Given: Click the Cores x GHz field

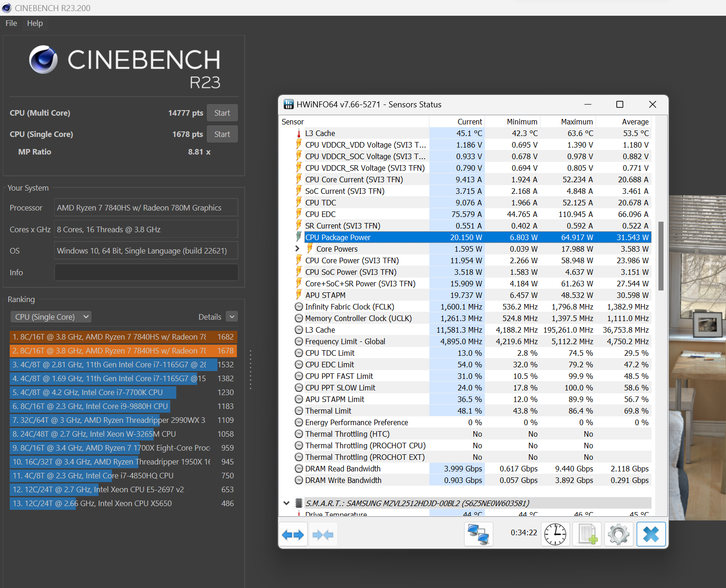Looking at the screenshot, I should [146, 229].
